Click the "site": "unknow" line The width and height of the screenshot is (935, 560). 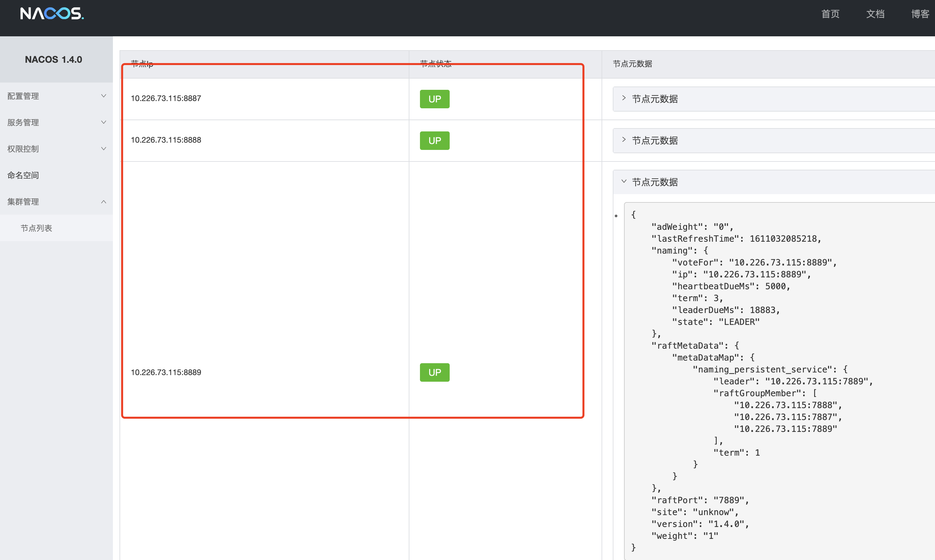(x=695, y=512)
